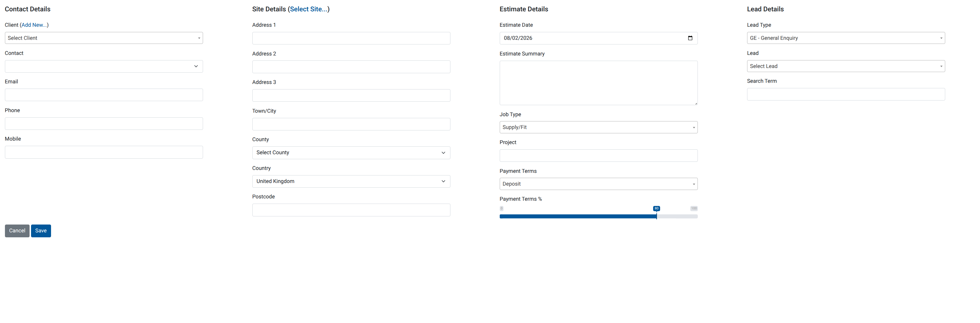Viewport: 980px width, 323px height.
Task: Open the Job Type Supply/Fit dropdown
Action: 598,127
